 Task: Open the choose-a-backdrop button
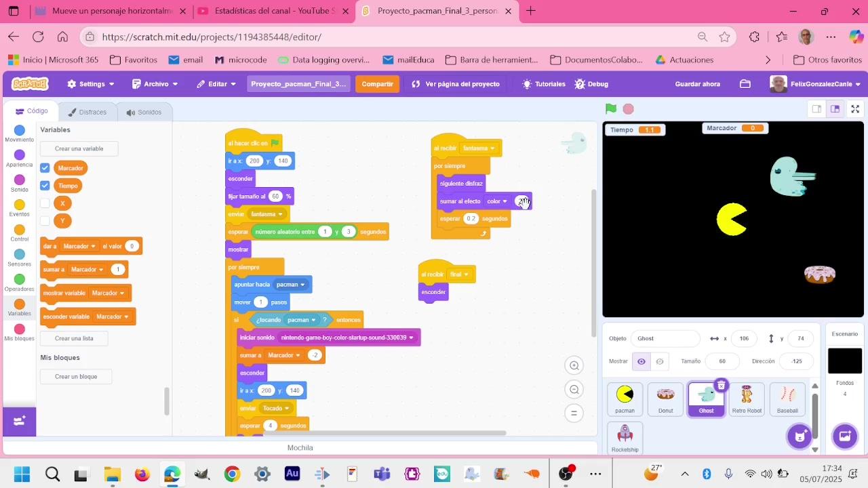point(845,436)
